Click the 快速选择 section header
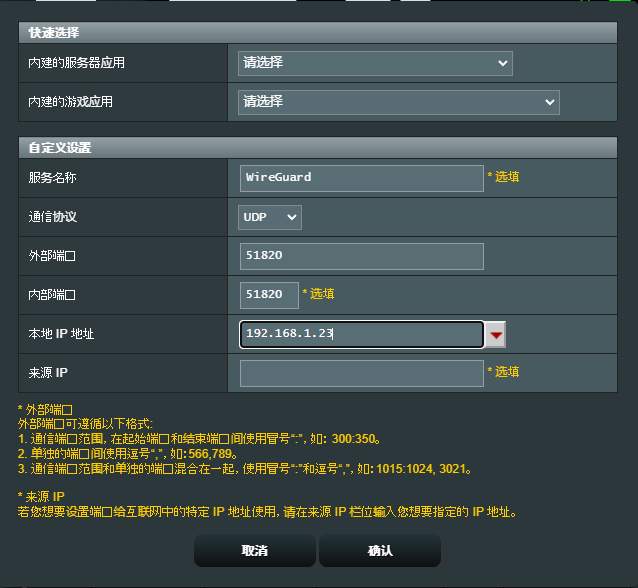Viewport: 638px width, 588px height. (x=318, y=33)
